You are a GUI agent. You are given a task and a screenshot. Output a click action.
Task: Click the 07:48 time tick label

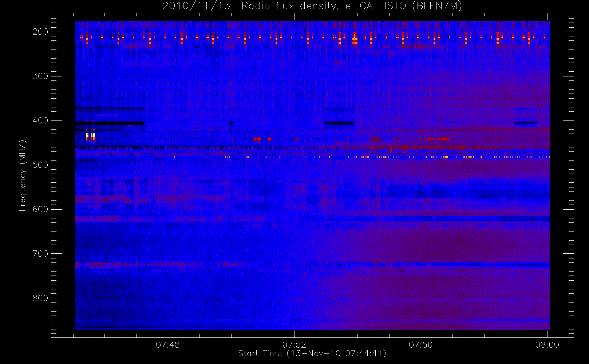pos(168,345)
